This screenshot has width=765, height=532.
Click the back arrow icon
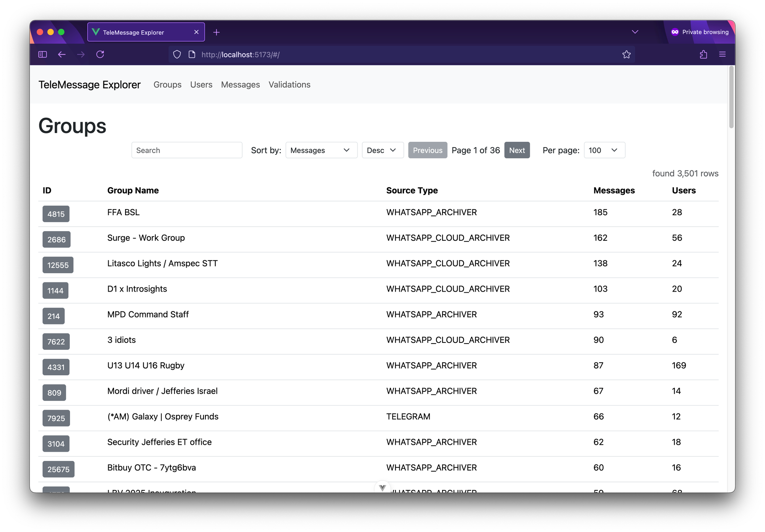[x=62, y=54]
